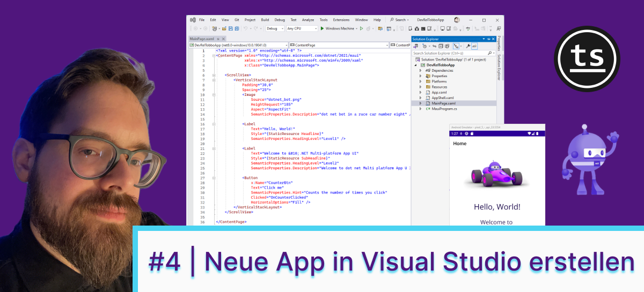644x292 pixels.
Task: Open the Build menu
Action: (265, 20)
